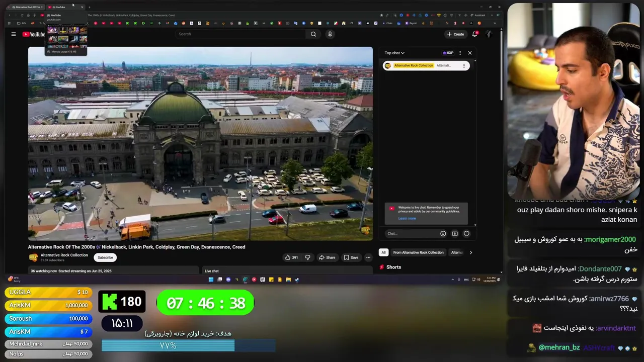Select the All filter chip
Viewport: 644px width, 362px height.
point(383,252)
